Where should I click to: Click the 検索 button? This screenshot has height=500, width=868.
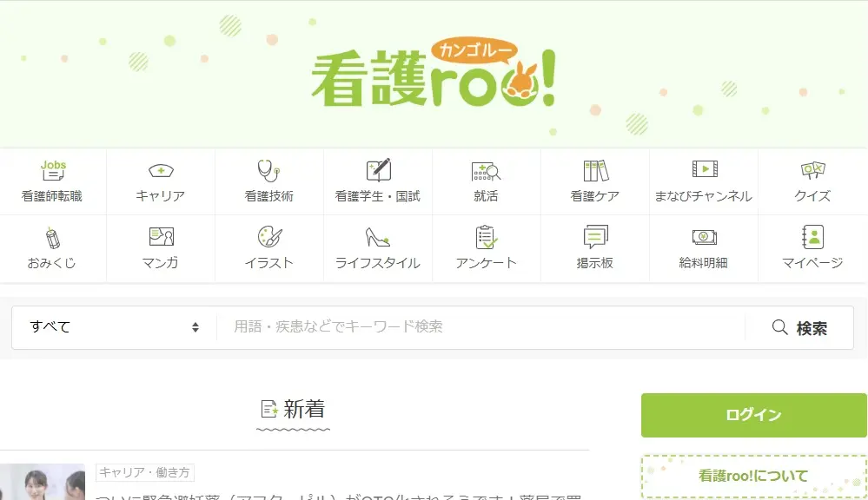tap(799, 327)
